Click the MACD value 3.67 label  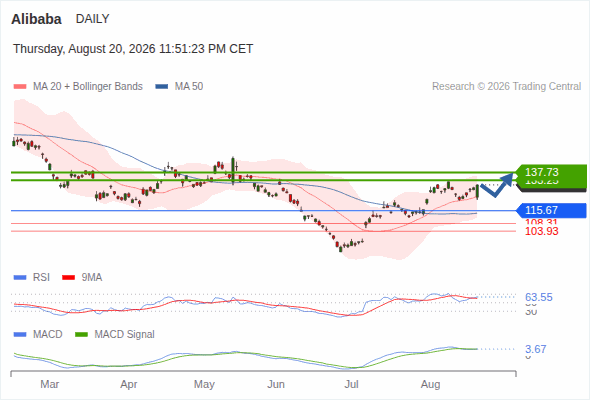tap(535, 349)
